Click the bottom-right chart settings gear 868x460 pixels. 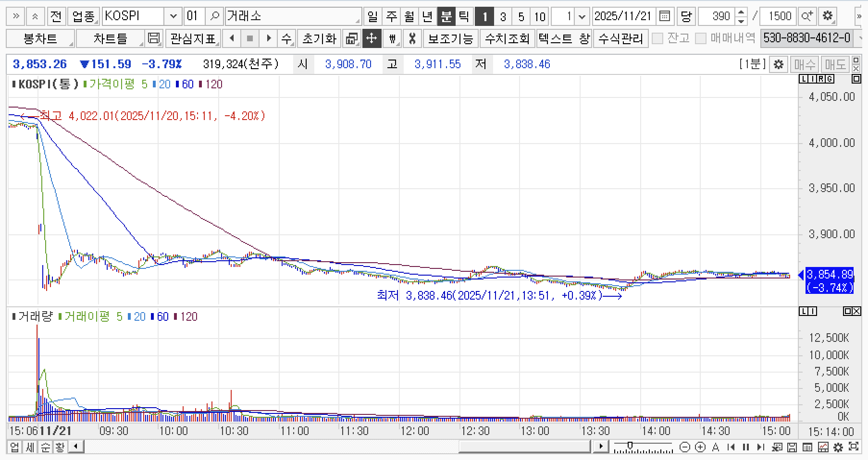pos(838,447)
